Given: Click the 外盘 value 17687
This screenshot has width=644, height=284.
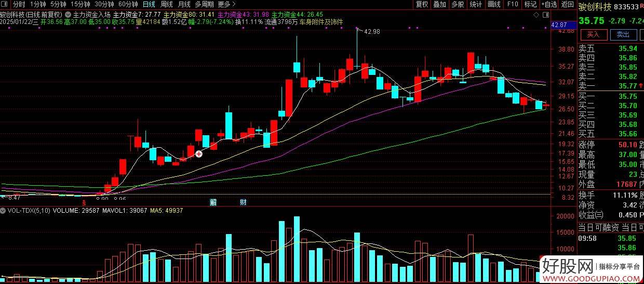Looking at the screenshot, I should [x=626, y=184].
